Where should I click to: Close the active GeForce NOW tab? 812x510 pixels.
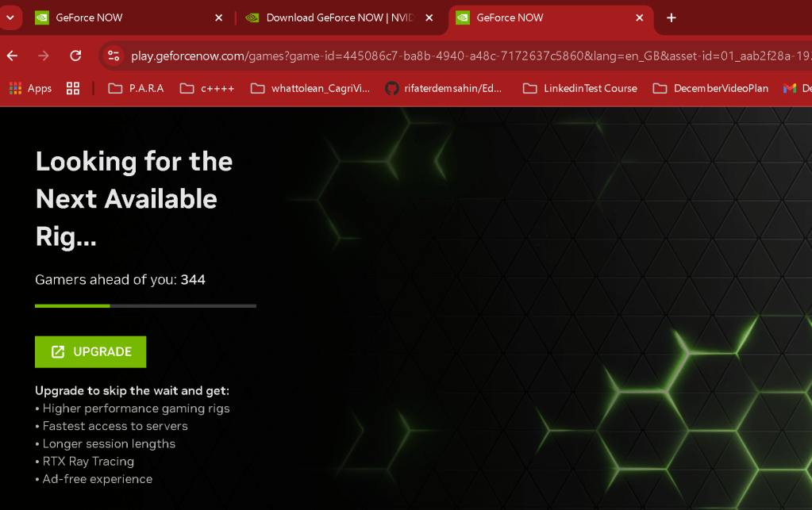(640, 17)
